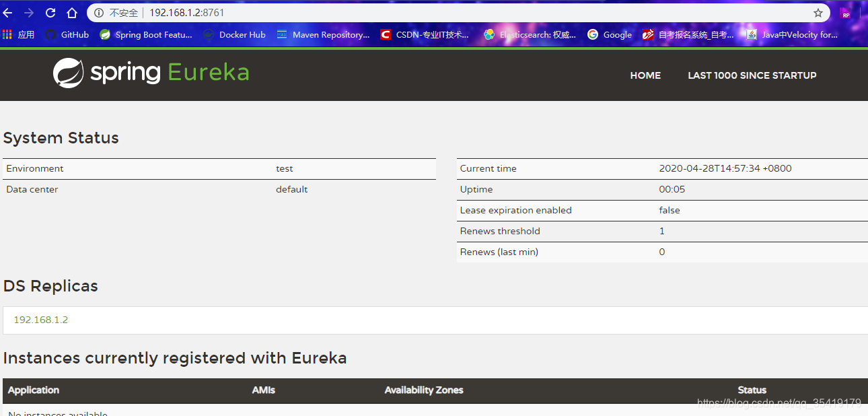Go to HOME in Eureka navigation
The width and height of the screenshot is (868, 416).
[x=645, y=75]
